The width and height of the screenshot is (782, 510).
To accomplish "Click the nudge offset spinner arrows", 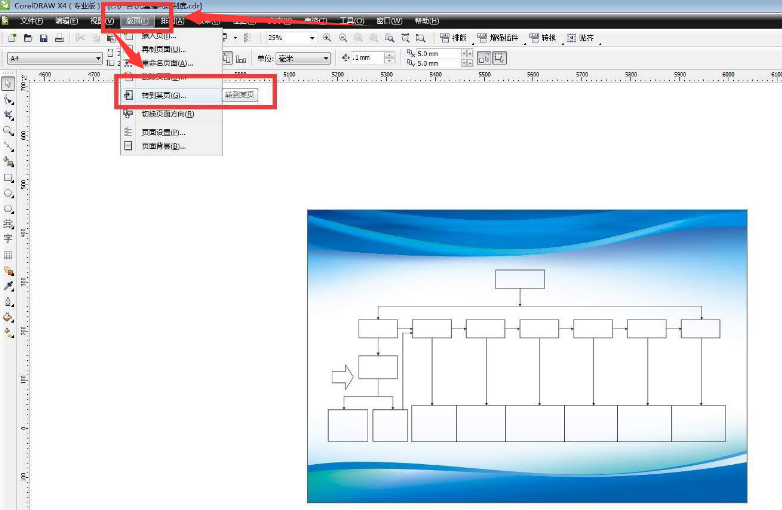I will (390, 58).
